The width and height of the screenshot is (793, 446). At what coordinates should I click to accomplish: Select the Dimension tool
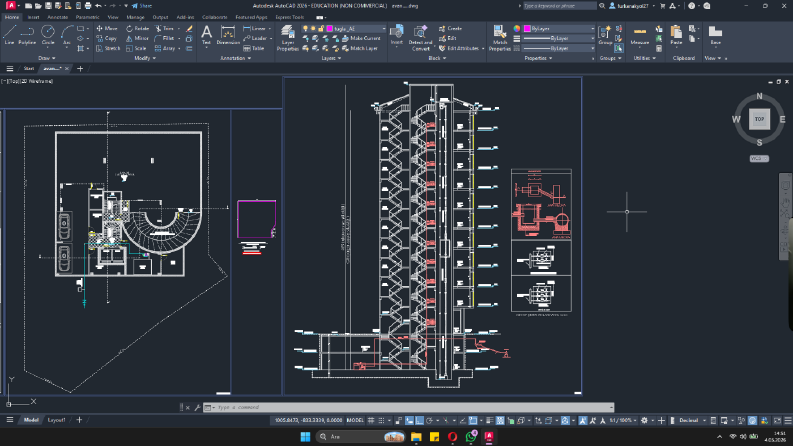(228, 35)
